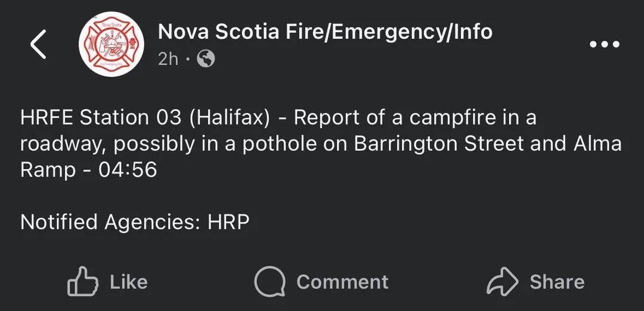
Task: Click "(Halifax)" in the post's first line
Action: [230, 117]
